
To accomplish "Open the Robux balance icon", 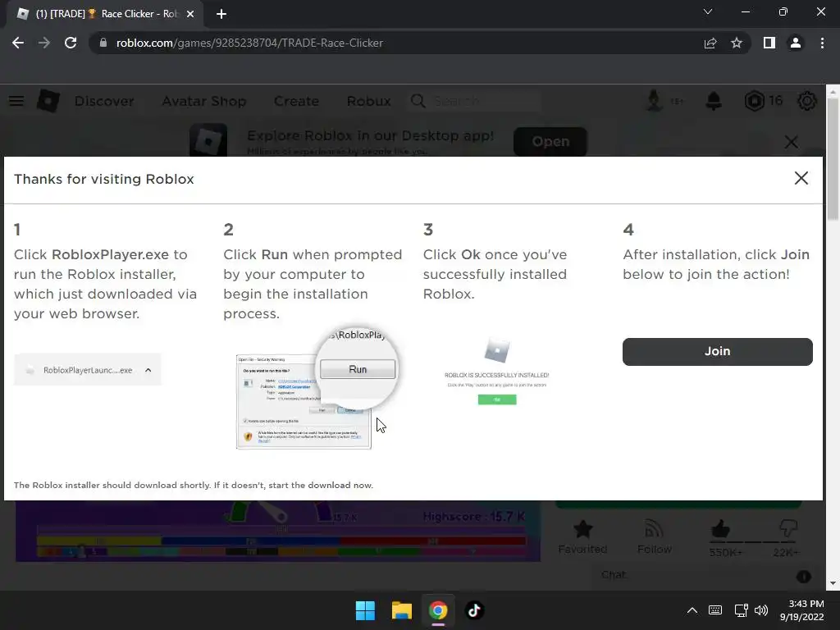I will click(755, 101).
